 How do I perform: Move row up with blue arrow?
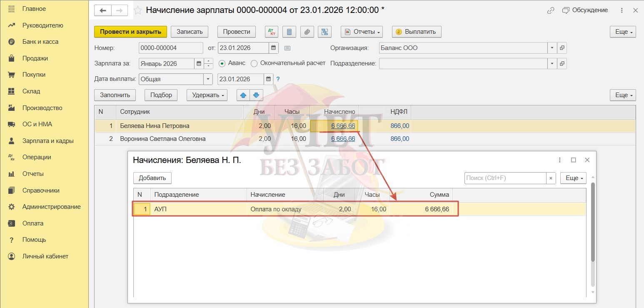click(x=243, y=95)
